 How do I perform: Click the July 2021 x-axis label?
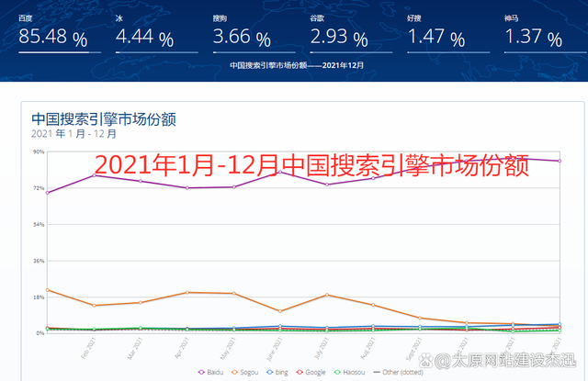pos(322,348)
